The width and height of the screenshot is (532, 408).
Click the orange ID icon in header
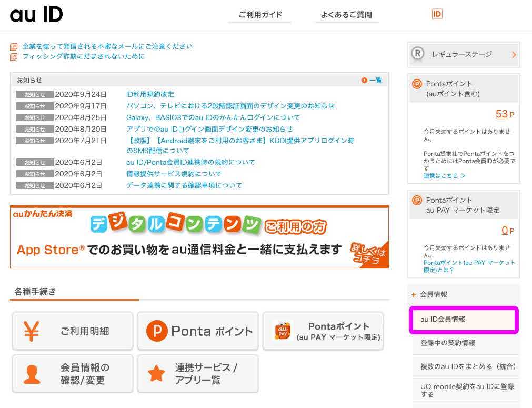click(437, 14)
